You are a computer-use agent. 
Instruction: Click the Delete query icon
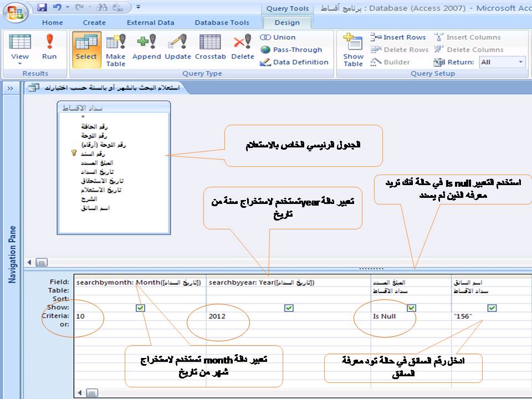point(243,47)
